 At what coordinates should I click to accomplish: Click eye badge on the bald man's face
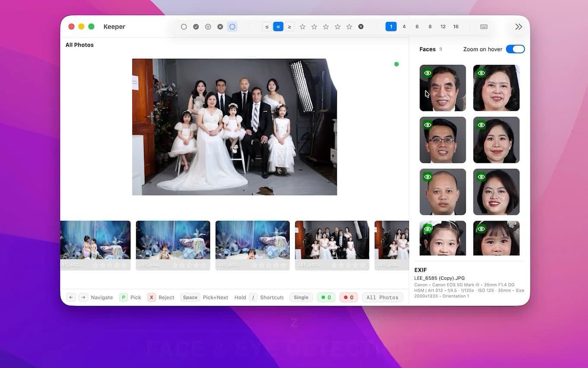pos(428,177)
